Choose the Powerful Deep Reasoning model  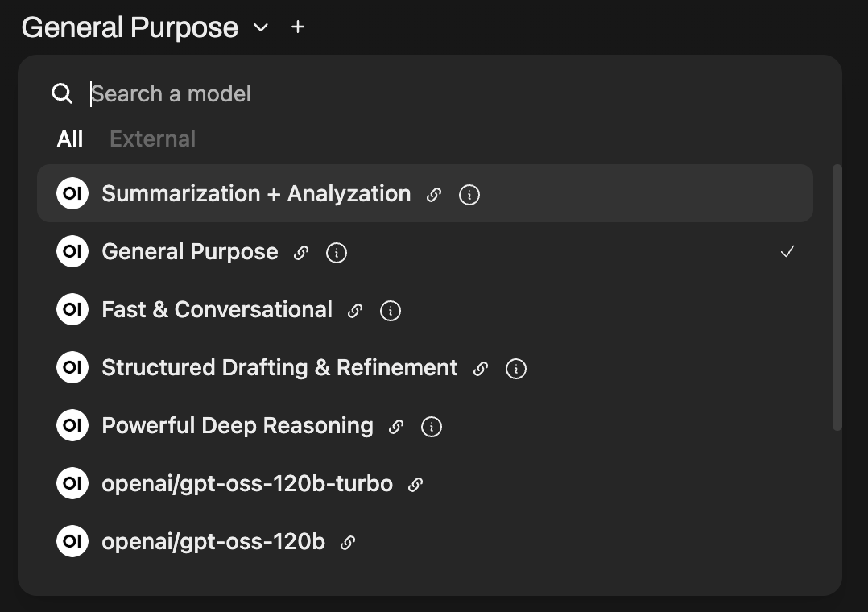pyautogui.click(x=237, y=426)
